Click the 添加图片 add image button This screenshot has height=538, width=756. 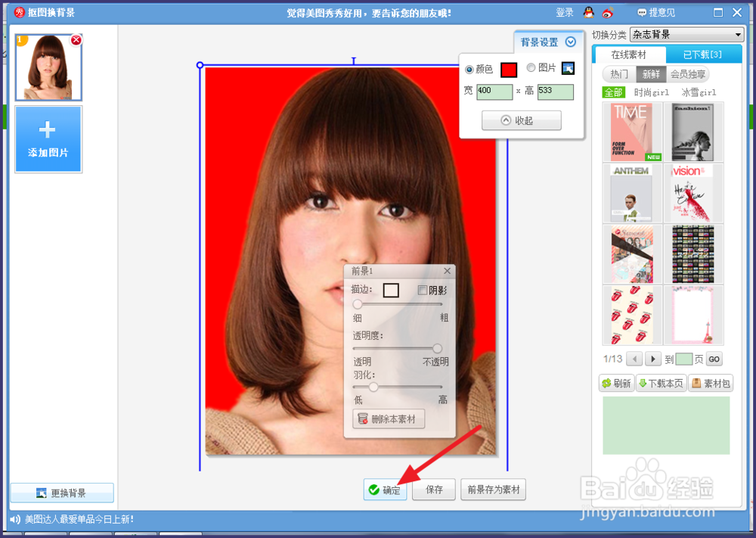(x=48, y=139)
